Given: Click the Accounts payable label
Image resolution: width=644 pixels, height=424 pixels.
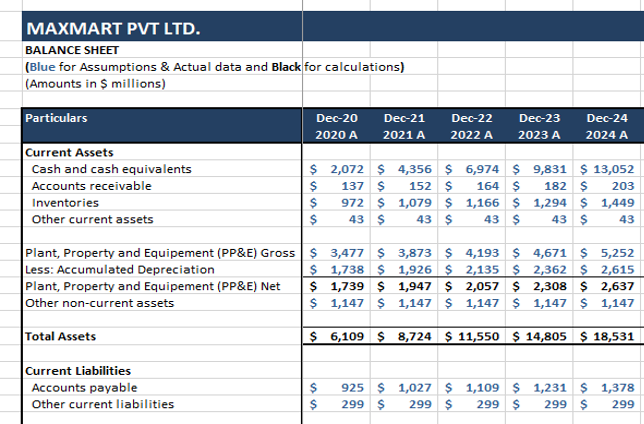Looking at the screenshot, I should tap(85, 388).
